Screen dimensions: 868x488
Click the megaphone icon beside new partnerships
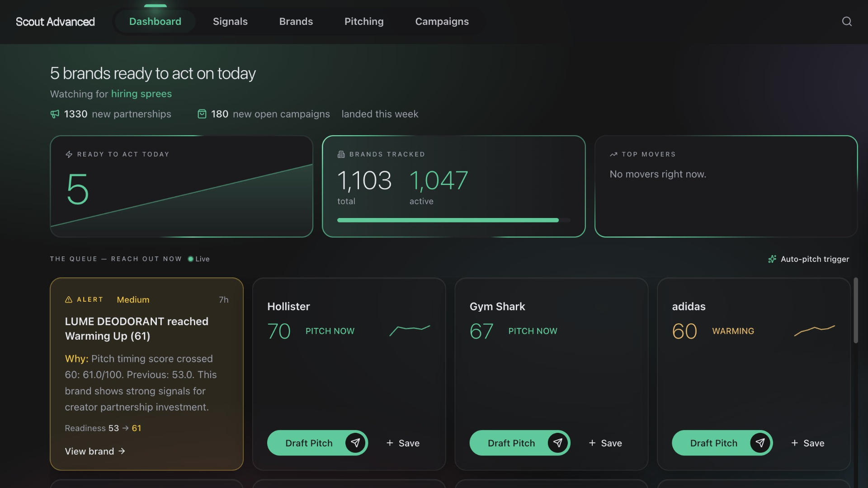55,114
